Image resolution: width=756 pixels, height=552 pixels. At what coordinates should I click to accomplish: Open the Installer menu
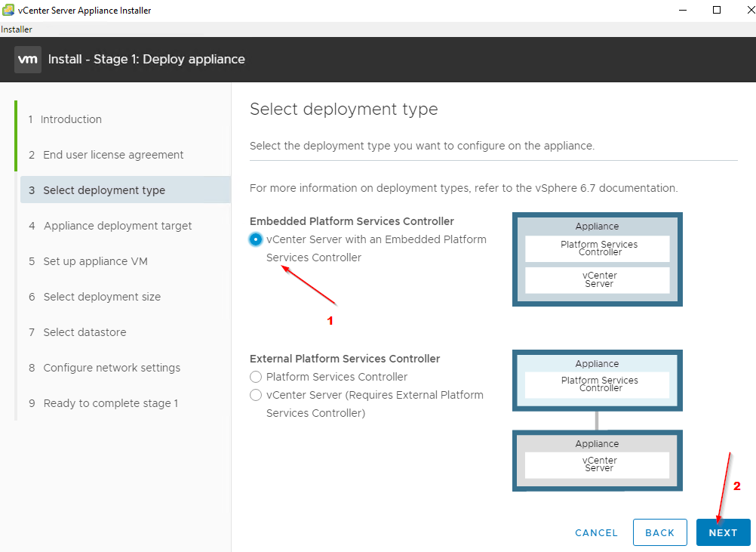coord(17,29)
